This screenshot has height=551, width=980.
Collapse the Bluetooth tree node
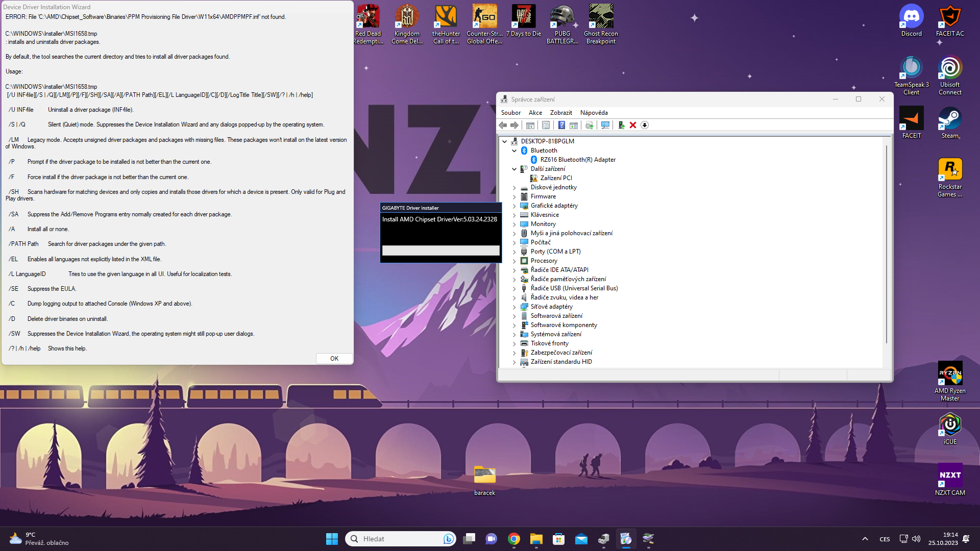click(514, 151)
